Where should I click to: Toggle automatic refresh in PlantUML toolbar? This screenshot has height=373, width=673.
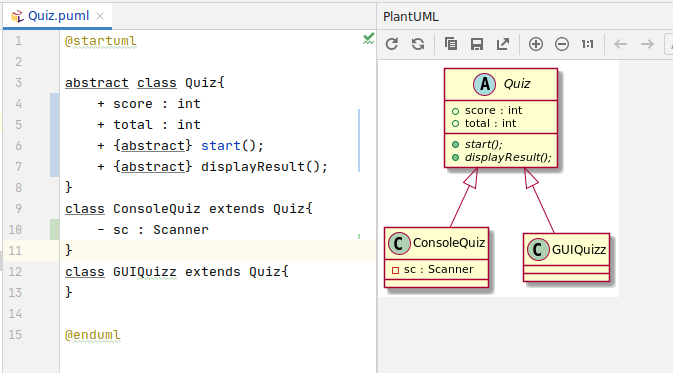pos(418,44)
